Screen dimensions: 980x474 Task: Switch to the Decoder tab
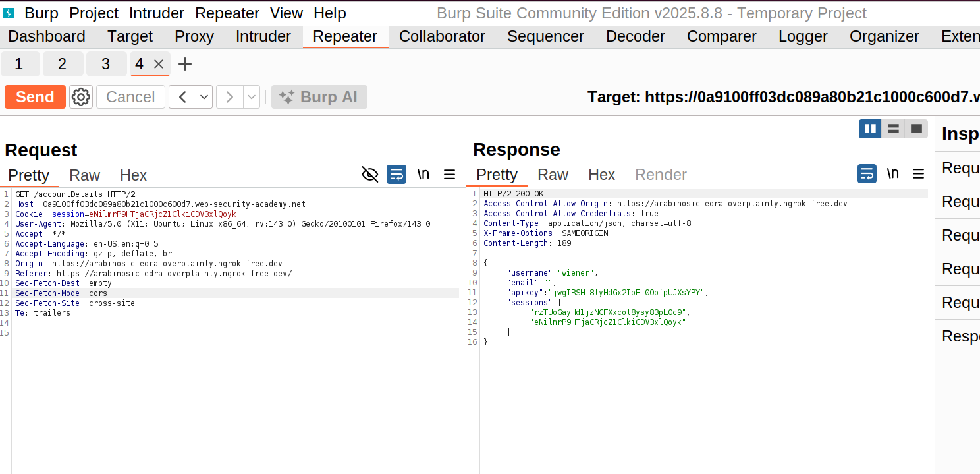[635, 36]
